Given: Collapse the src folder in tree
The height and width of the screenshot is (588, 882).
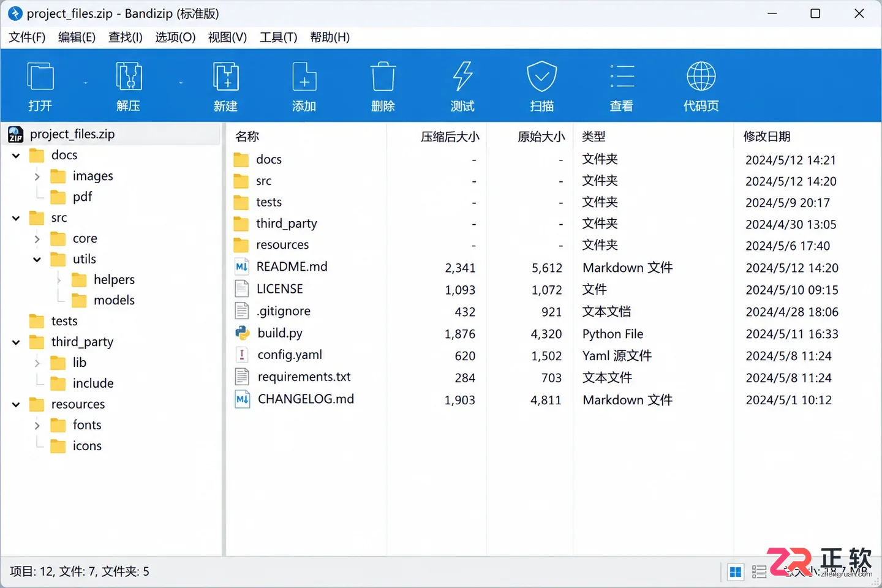Looking at the screenshot, I should 16,218.
